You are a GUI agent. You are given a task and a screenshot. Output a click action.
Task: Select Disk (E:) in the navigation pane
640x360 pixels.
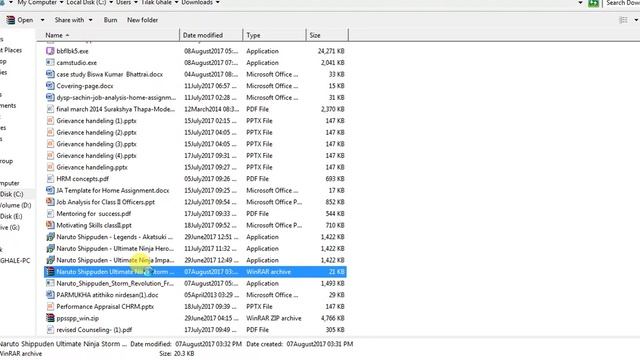point(11,216)
